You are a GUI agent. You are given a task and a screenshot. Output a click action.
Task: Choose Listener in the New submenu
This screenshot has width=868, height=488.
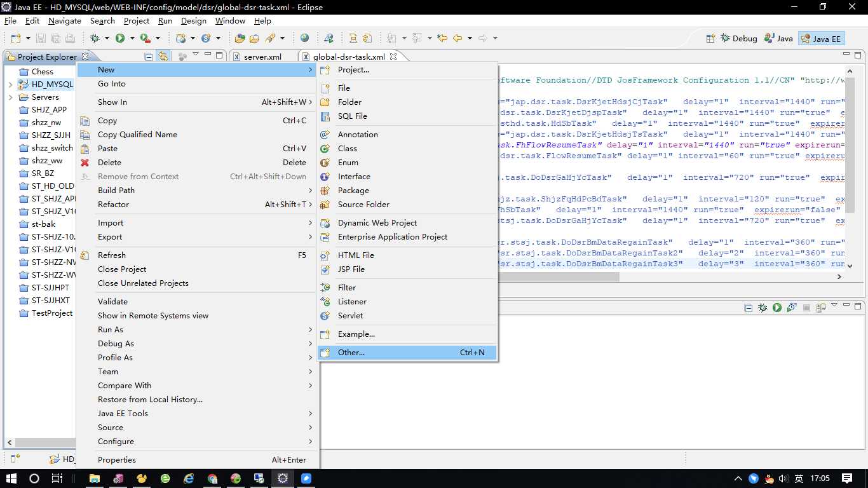point(407,301)
